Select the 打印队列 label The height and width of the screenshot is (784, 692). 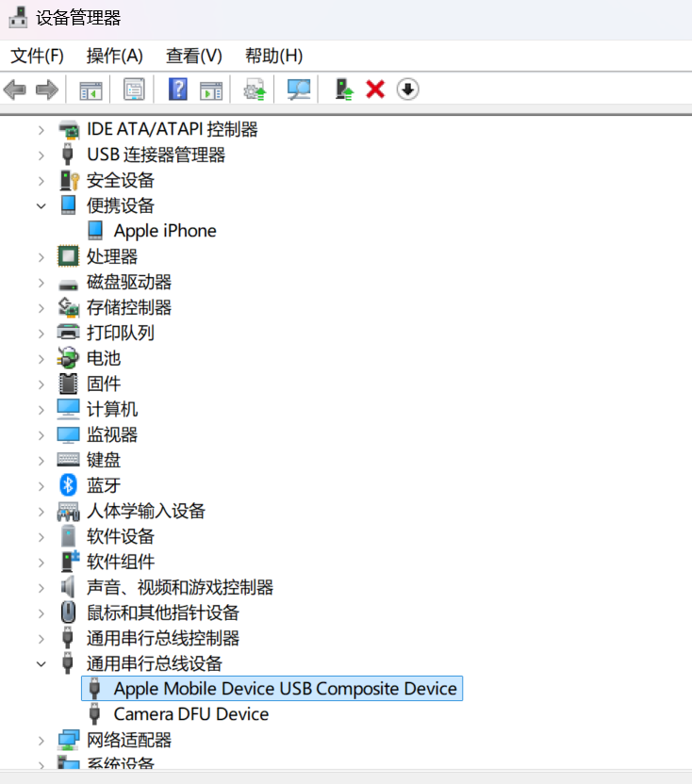[x=121, y=333]
